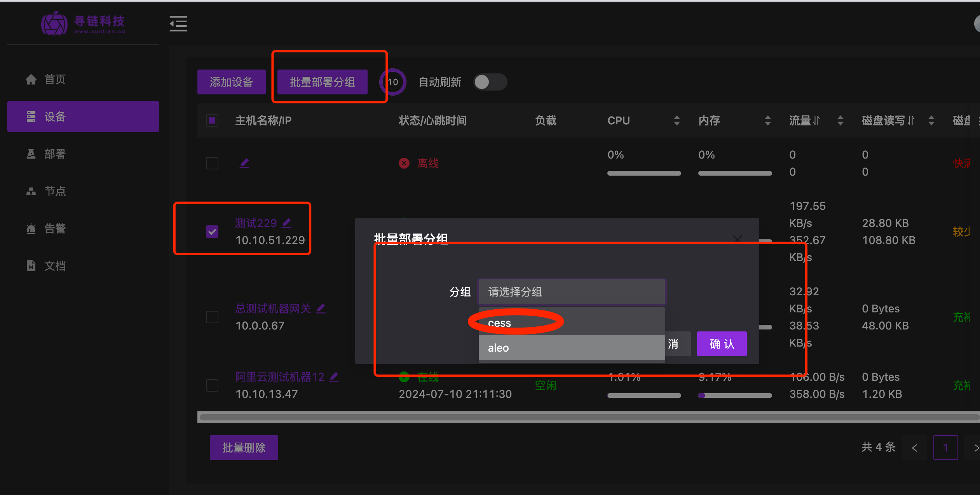980x495 pixels.
Task: Click the 确认 confirm button
Action: tap(722, 344)
